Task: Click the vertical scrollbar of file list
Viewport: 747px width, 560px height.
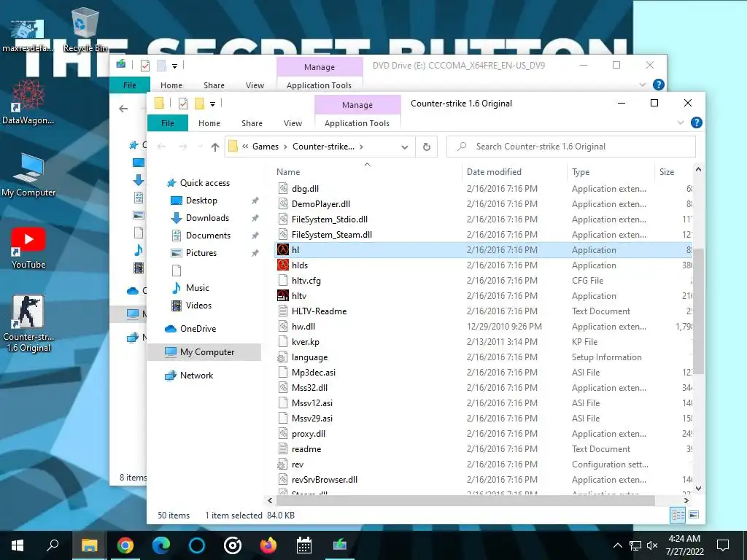Action: [698, 311]
